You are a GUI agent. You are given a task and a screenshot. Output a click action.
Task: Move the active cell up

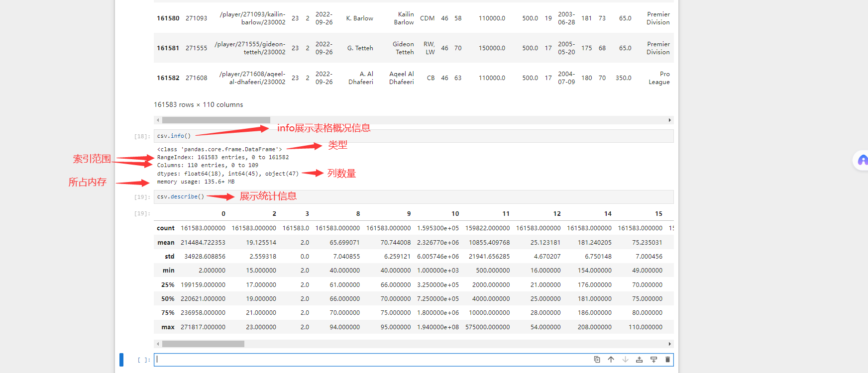pyautogui.click(x=611, y=360)
